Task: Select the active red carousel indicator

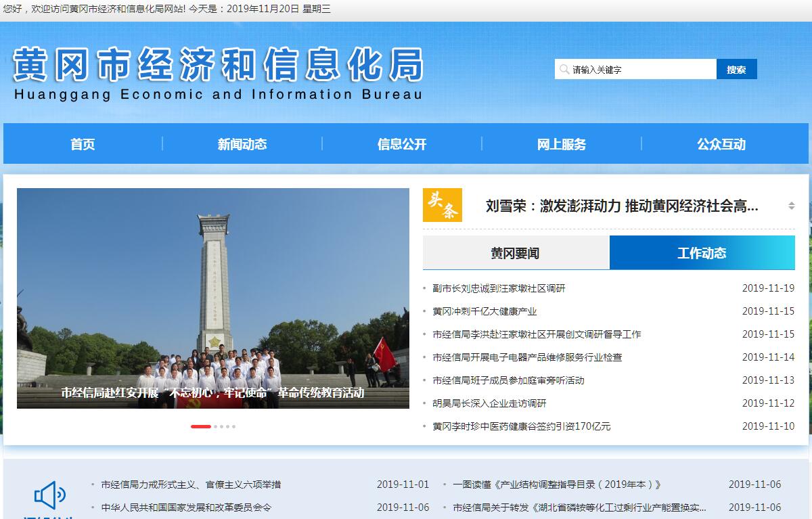Action: point(200,426)
